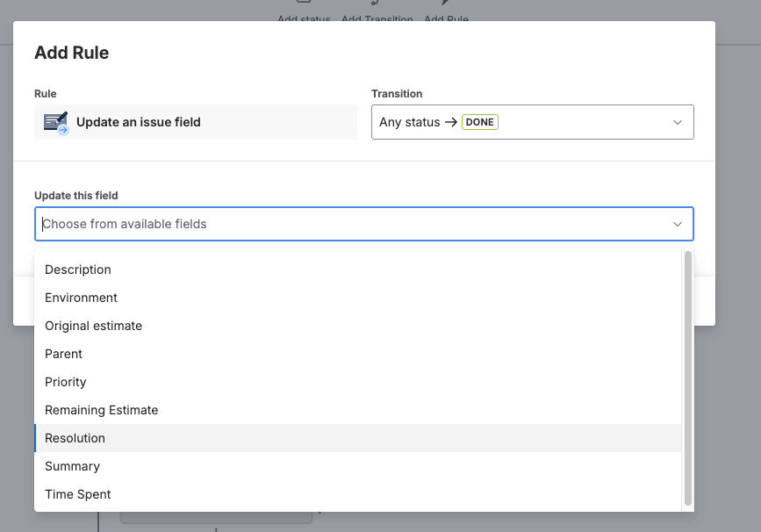Screen dimensions: 761x532
Task: Select Description from the field list
Action: [78, 270]
